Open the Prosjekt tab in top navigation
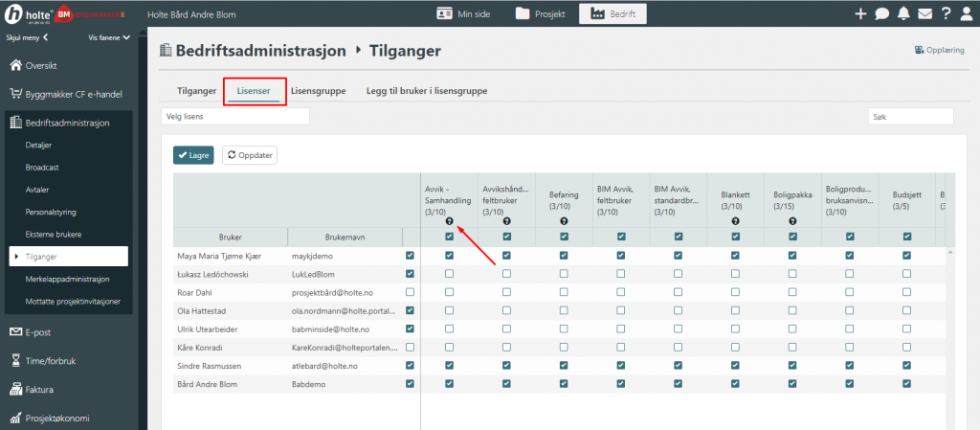The image size is (980, 430). [x=540, y=14]
